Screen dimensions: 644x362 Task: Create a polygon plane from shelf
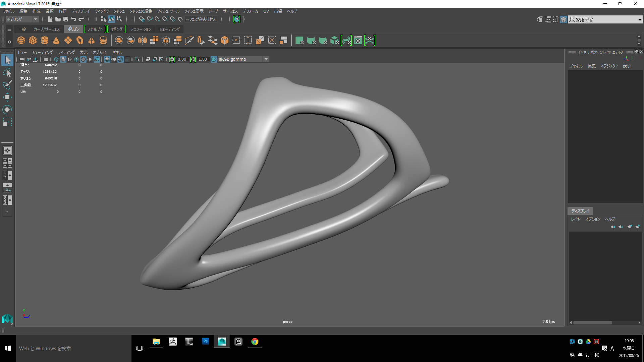[68, 41]
